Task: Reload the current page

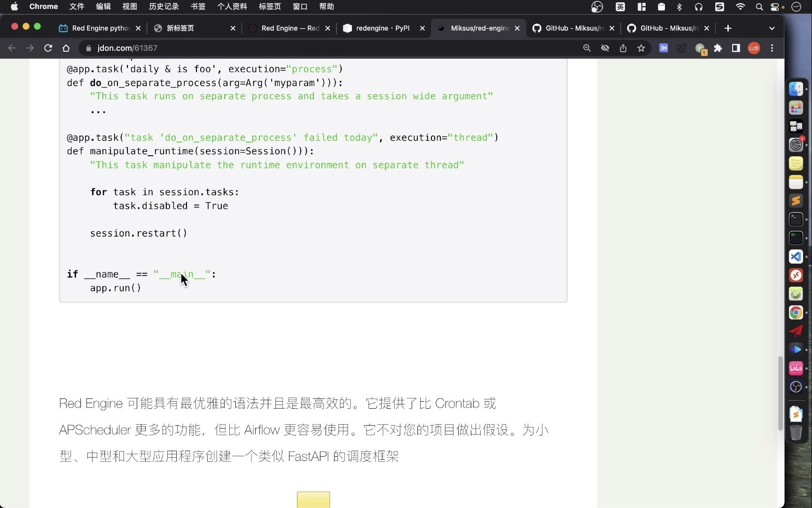Action: (x=48, y=48)
